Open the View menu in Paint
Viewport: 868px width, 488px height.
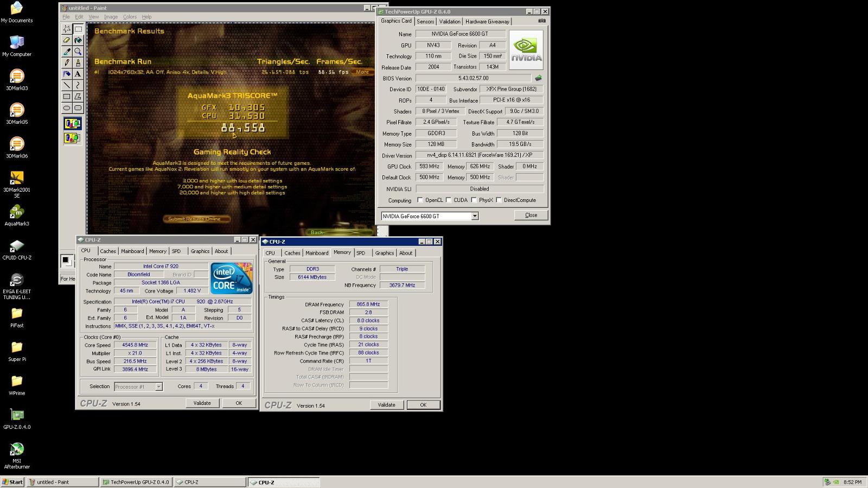point(94,17)
